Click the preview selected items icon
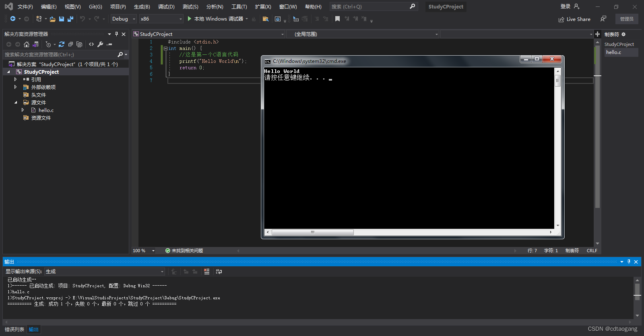 point(109,44)
